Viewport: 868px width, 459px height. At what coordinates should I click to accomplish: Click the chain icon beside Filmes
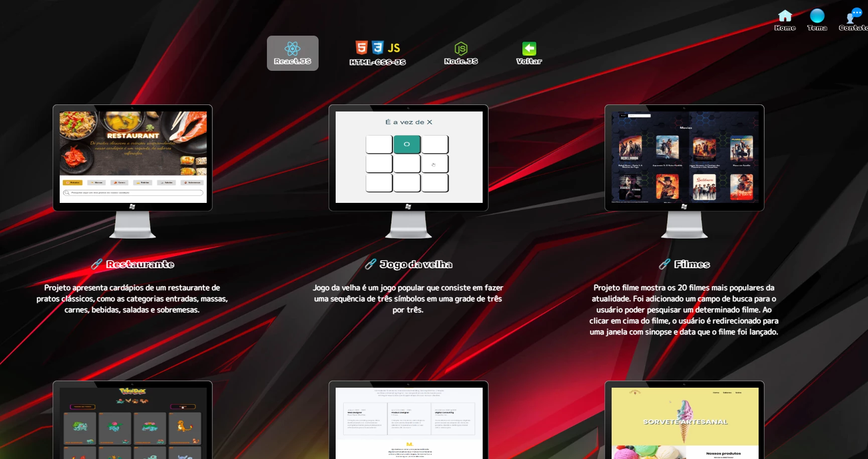click(x=664, y=264)
